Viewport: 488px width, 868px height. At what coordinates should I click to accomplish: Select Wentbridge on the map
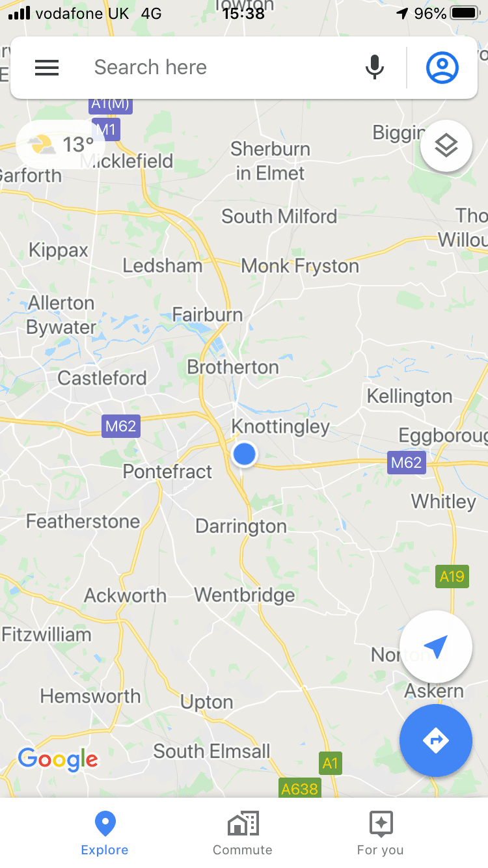tap(245, 595)
